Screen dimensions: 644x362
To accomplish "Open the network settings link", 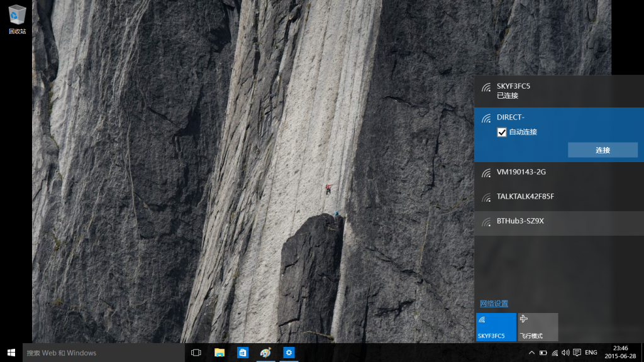I will click(x=494, y=304).
